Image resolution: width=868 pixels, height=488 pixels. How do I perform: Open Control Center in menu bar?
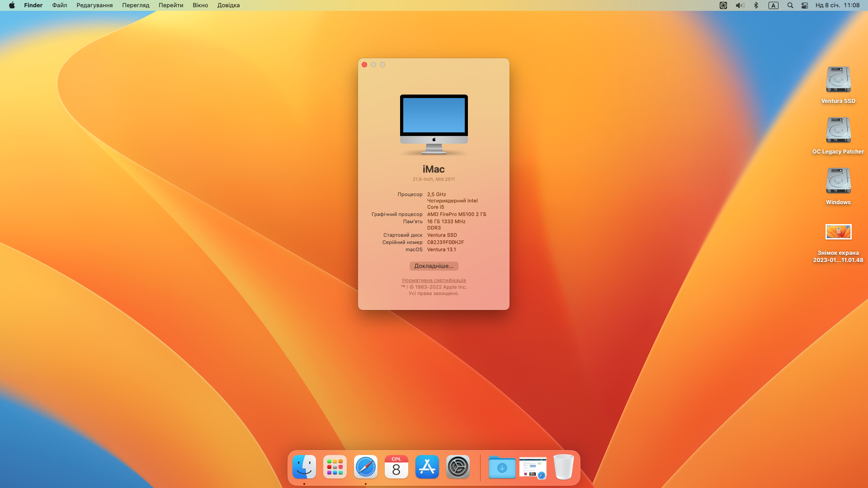coord(805,5)
